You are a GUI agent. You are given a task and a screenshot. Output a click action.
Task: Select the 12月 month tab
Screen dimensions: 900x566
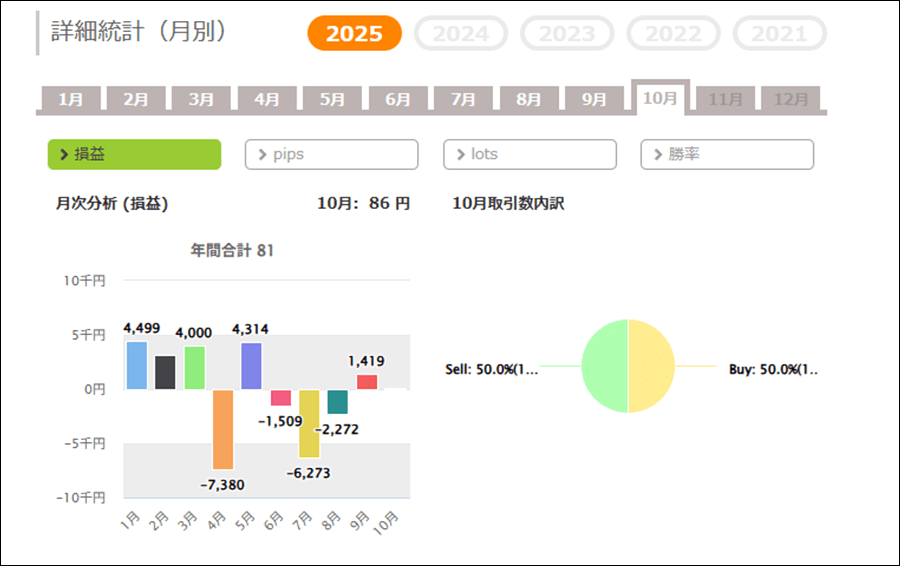point(791,99)
